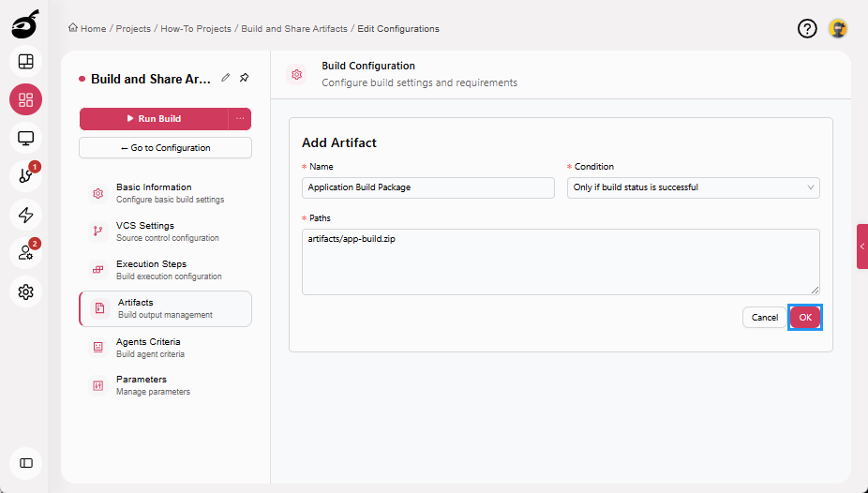The image size is (868, 493).
Task: Pin the Build and Share Artifacts configuration
Action: (244, 78)
